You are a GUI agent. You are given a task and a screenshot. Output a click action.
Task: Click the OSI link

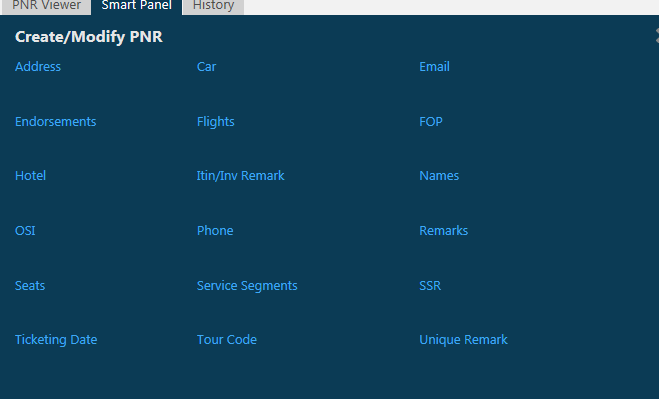coord(25,230)
